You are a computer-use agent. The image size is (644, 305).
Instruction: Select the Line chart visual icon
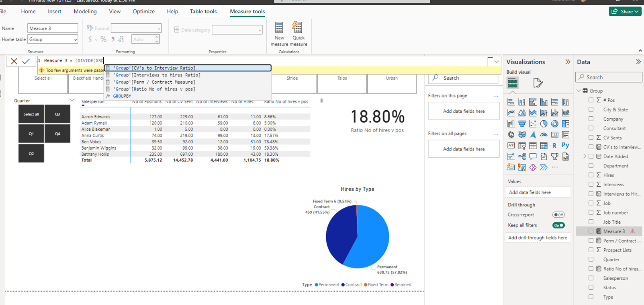point(511,113)
